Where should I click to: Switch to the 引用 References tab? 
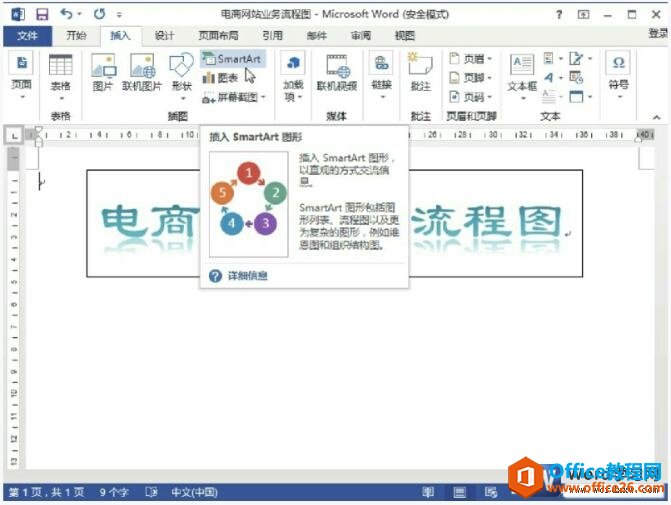coord(272,36)
